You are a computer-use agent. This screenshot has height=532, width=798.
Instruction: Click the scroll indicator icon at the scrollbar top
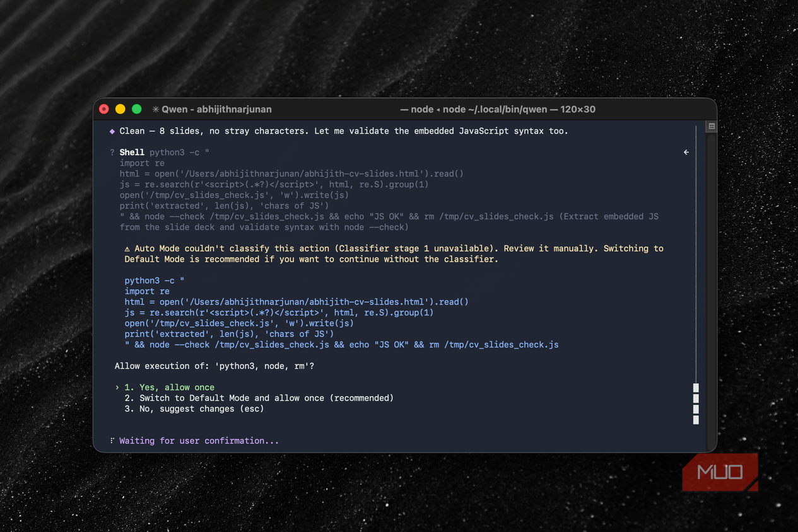[712, 126]
